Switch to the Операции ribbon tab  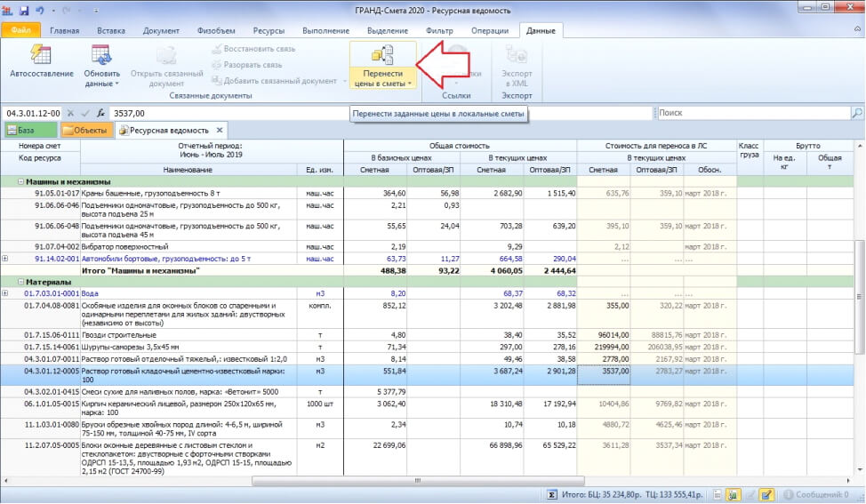pos(489,31)
